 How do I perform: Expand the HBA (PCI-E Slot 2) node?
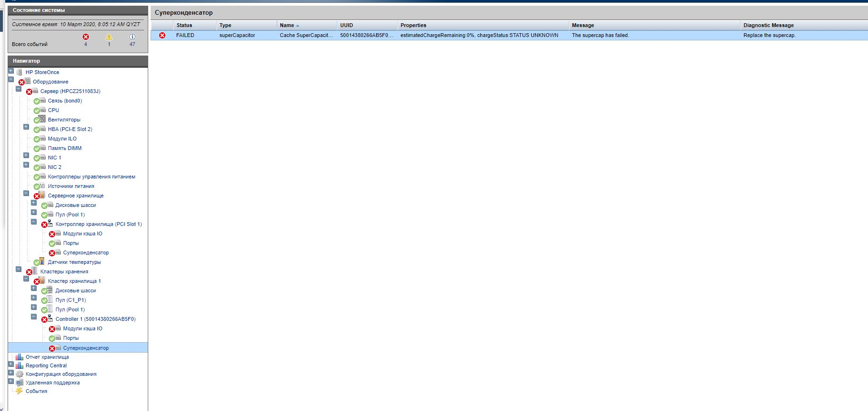[x=26, y=127]
